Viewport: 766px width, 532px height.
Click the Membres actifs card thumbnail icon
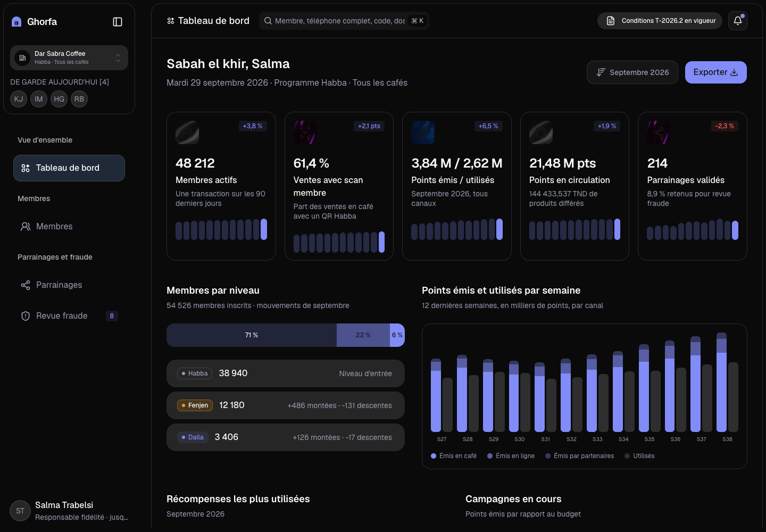pyautogui.click(x=187, y=132)
